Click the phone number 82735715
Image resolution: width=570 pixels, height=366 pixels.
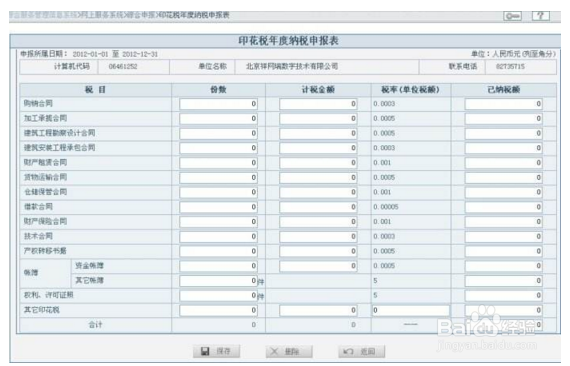pyautogui.click(x=510, y=67)
